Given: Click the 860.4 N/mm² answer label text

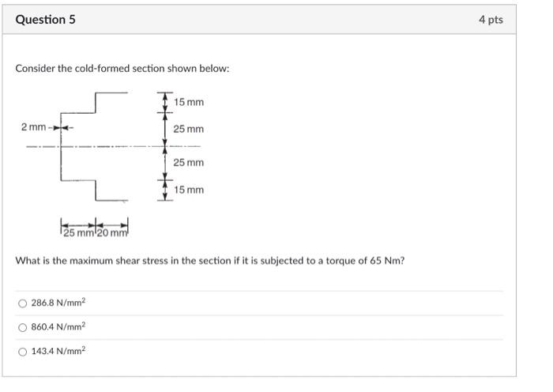Looking at the screenshot, I should coord(58,326).
